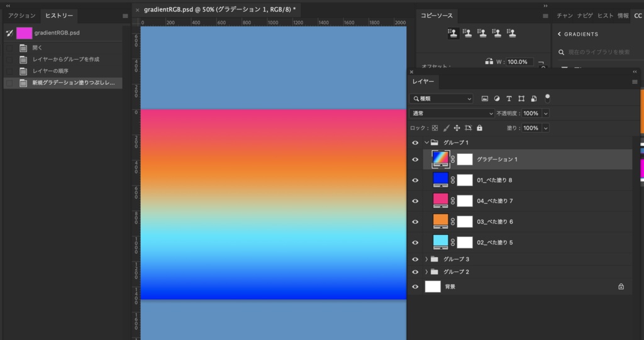Open the layer filter 種類 dropdown
Screen dimensions: 644x340
click(441, 99)
